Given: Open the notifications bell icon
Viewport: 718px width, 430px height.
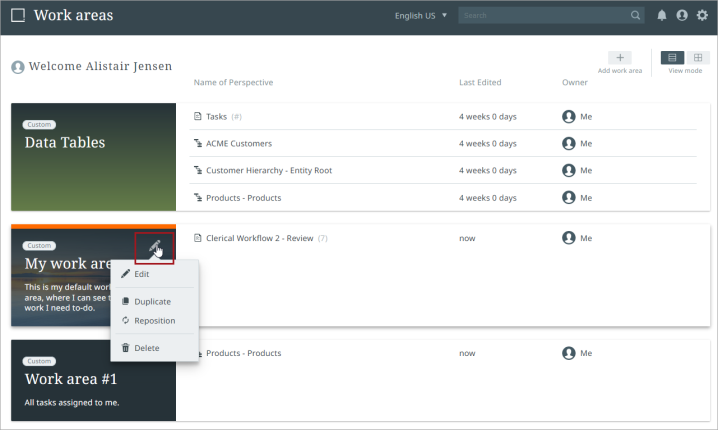Looking at the screenshot, I should (662, 16).
